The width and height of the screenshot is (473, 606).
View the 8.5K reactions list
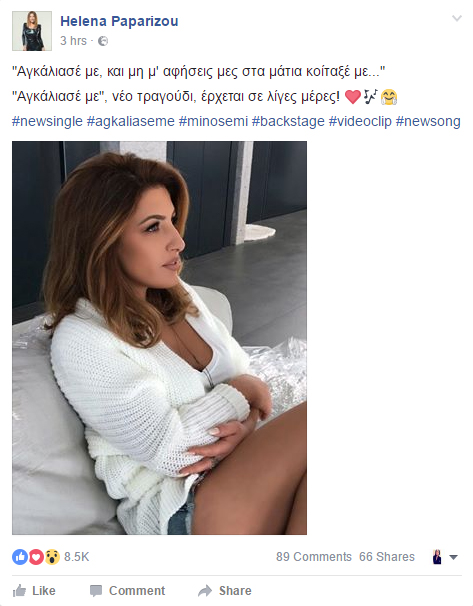[x=77, y=557]
